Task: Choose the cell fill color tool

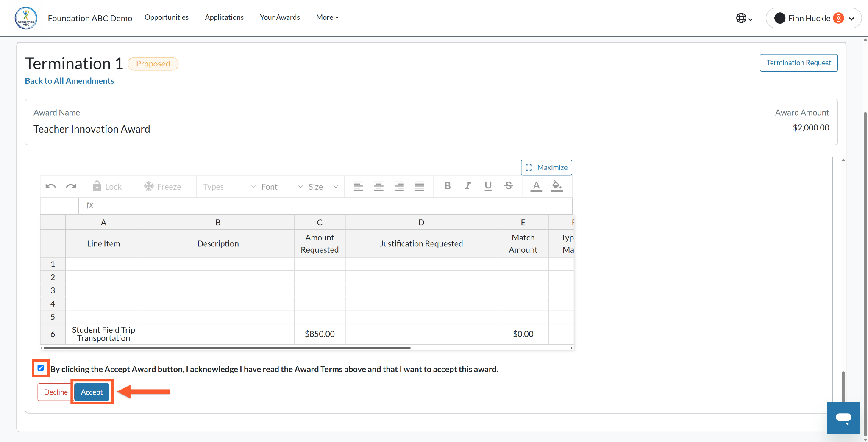Action: point(557,186)
